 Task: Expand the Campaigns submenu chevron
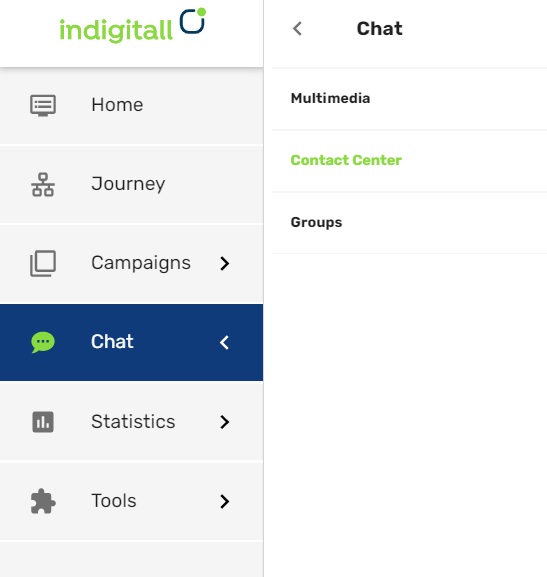click(x=225, y=263)
